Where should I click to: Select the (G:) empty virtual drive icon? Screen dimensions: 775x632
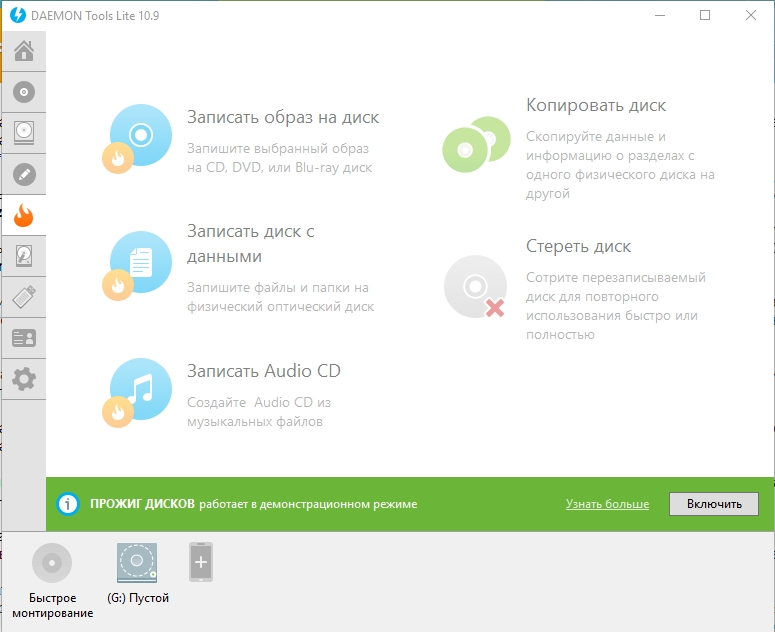pos(137,563)
